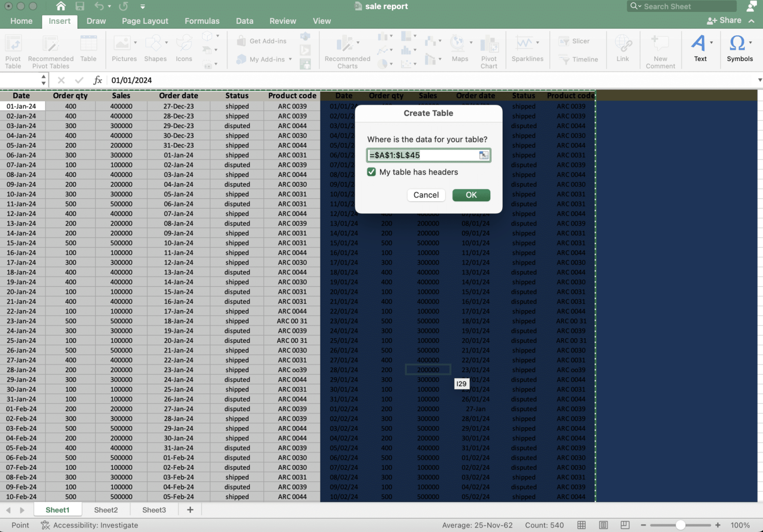Insert a Pivot Chart
763x532 pixels.
click(x=489, y=48)
